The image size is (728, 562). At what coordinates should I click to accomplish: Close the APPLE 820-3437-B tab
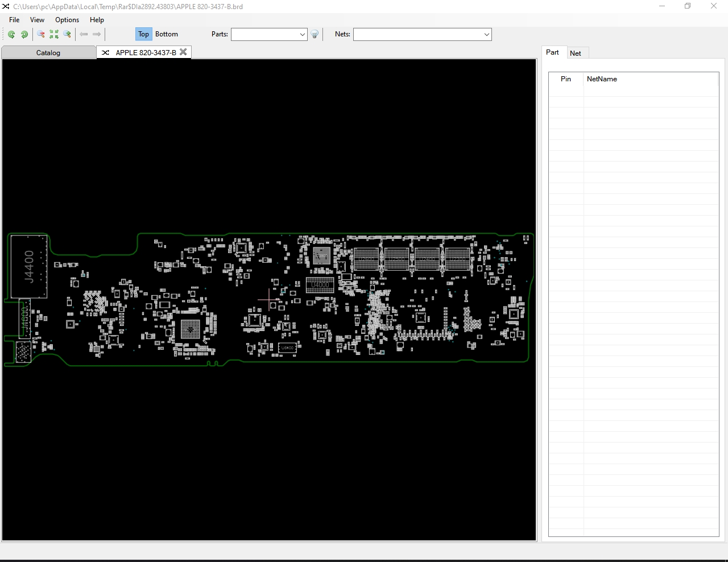click(183, 52)
